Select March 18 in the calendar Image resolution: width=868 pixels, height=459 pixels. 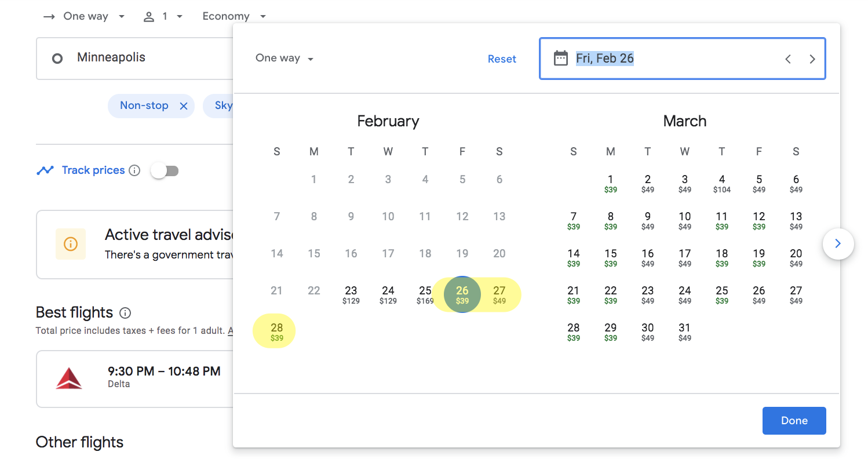click(x=722, y=257)
